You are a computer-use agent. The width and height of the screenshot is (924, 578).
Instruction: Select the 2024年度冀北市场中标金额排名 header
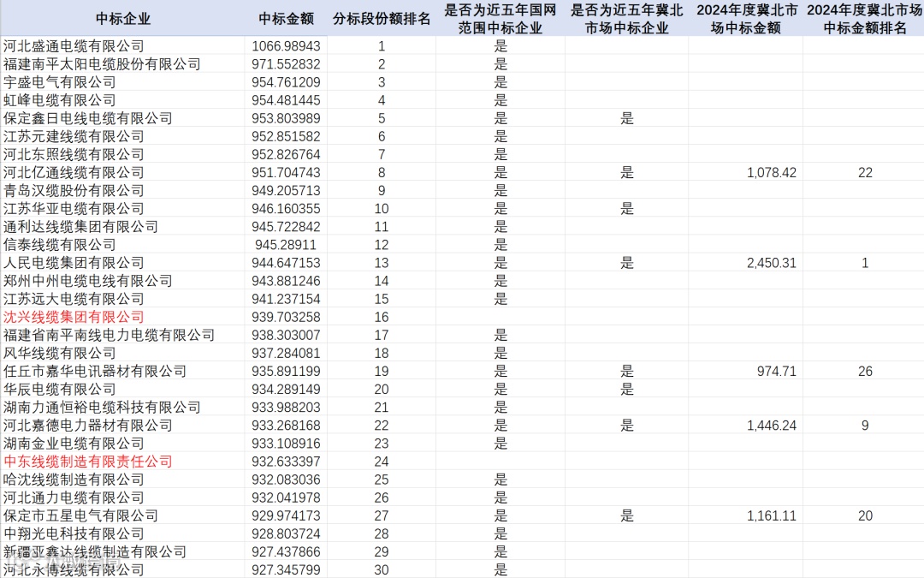(x=863, y=18)
